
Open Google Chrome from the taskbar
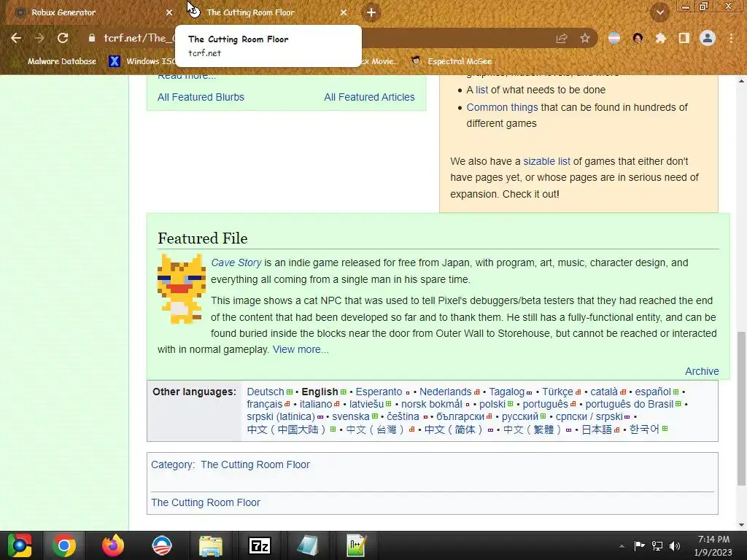(64, 545)
